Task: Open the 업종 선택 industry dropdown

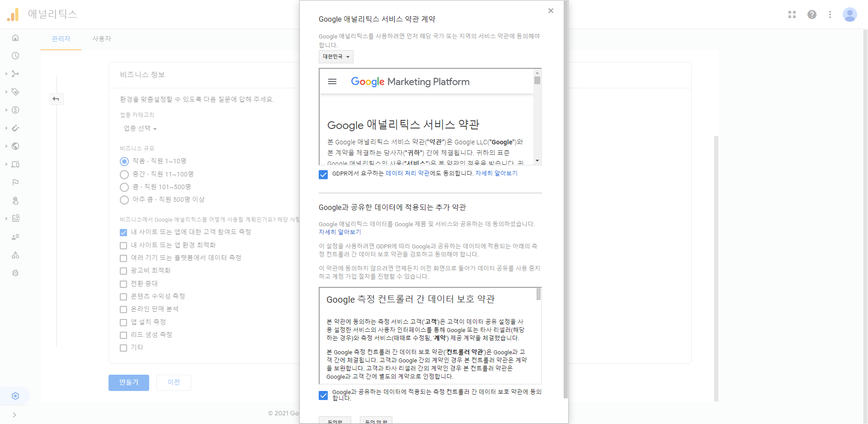Action: pyautogui.click(x=140, y=129)
